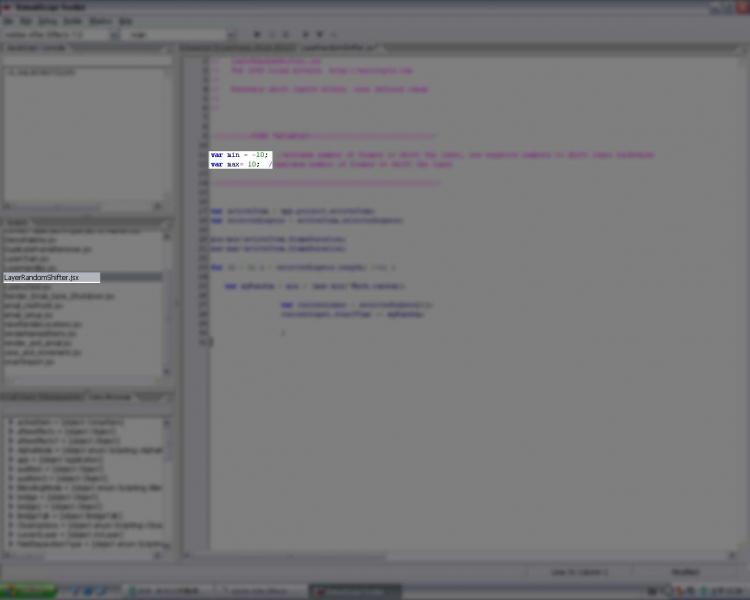Open the Help menu
This screenshot has height=600, width=750.
(x=125, y=20)
